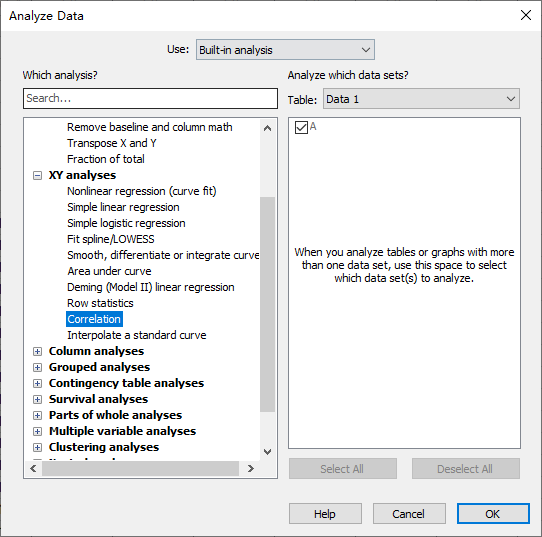The width and height of the screenshot is (542, 537).
Task: Expand Multiple variable analyses group
Action: coord(37,431)
